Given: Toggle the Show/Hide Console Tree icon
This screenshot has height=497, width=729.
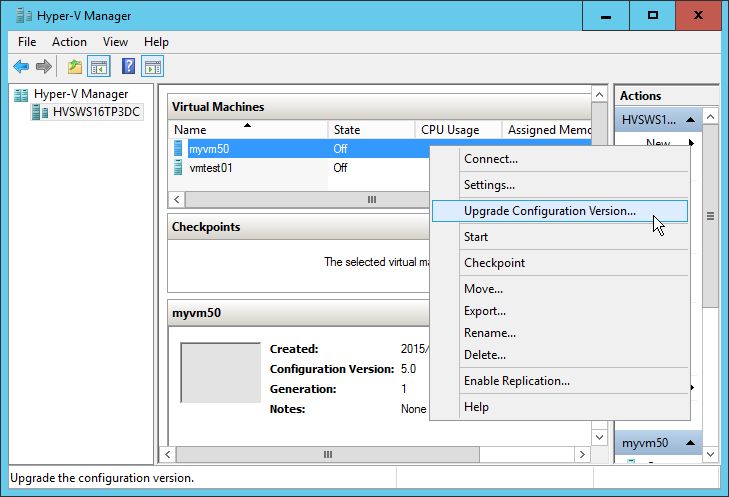Looking at the screenshot, I should tap(99, 66).
